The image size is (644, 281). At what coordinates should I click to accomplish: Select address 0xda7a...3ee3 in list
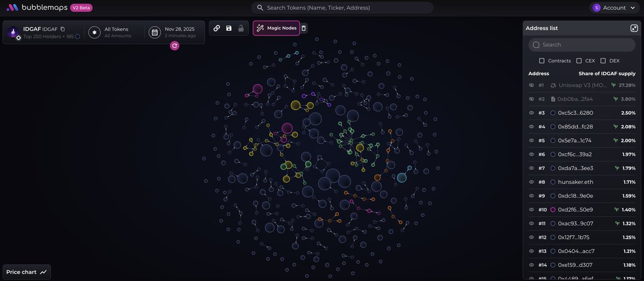[575, 168]
